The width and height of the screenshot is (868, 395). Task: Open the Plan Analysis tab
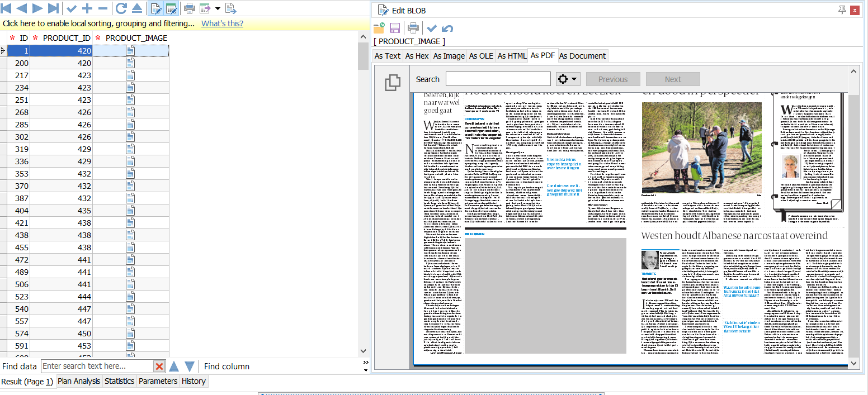pos(79,381)
